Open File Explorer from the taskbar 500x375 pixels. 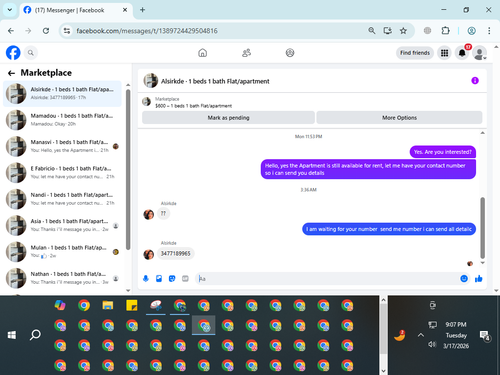coord(108,305)
